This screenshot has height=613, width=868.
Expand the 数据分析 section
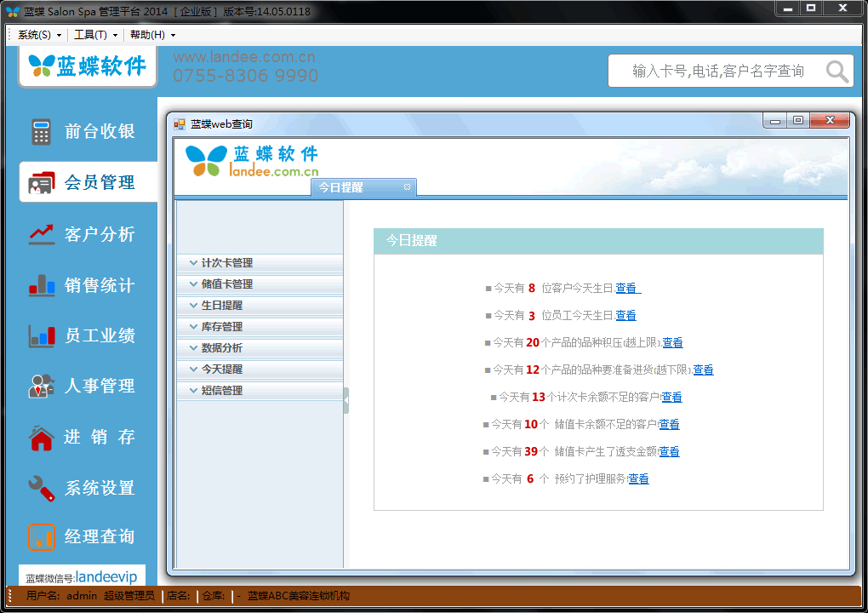click(260, 347)
